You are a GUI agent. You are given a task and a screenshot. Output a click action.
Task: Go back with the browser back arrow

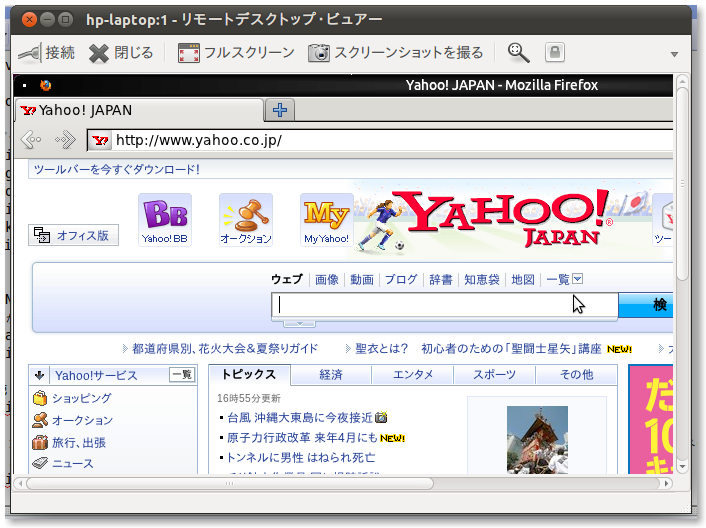coord(31,140)
